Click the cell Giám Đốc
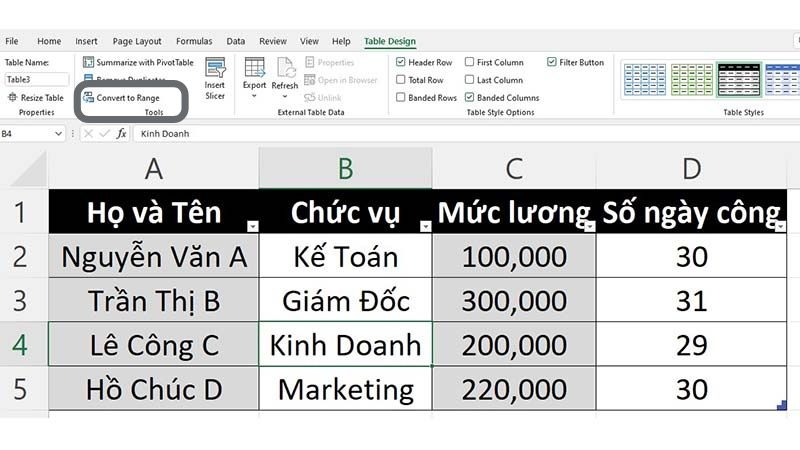 (345, 300)
